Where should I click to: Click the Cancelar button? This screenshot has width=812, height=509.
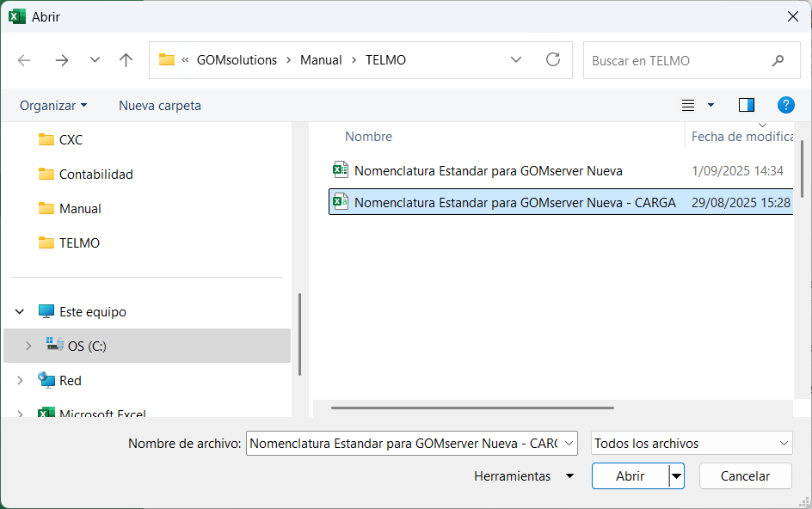(745, 475)
